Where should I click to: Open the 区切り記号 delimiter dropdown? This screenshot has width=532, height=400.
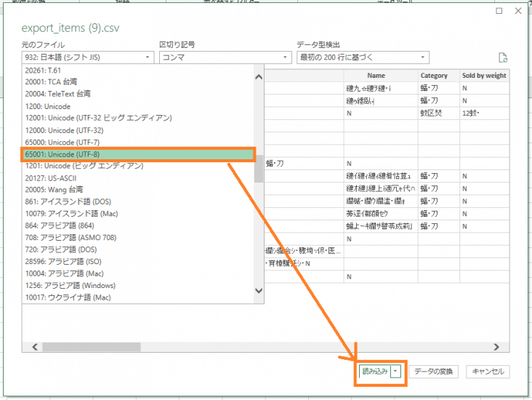[x=225, y=57]
